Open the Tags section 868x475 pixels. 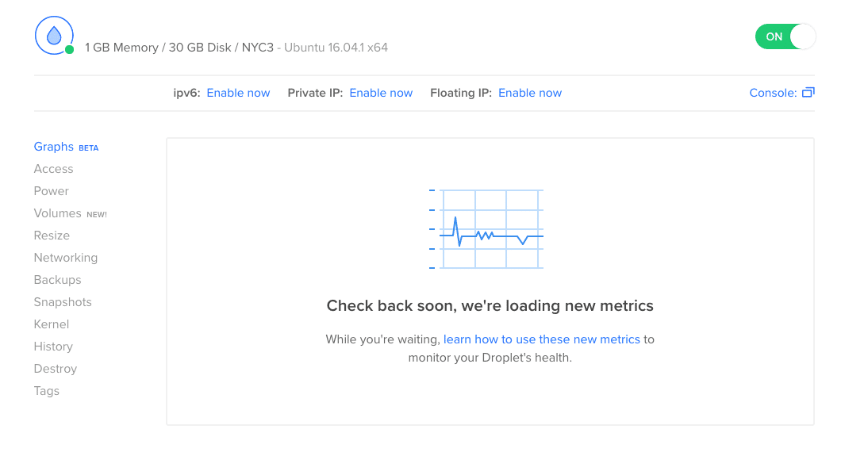click(46, 390)
